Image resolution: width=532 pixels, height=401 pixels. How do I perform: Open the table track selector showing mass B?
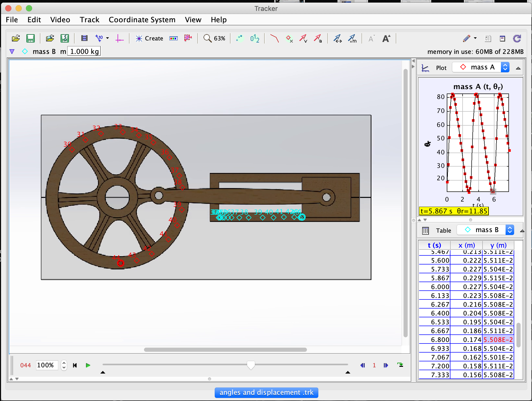pyautogui.click(x=485, y=230)
